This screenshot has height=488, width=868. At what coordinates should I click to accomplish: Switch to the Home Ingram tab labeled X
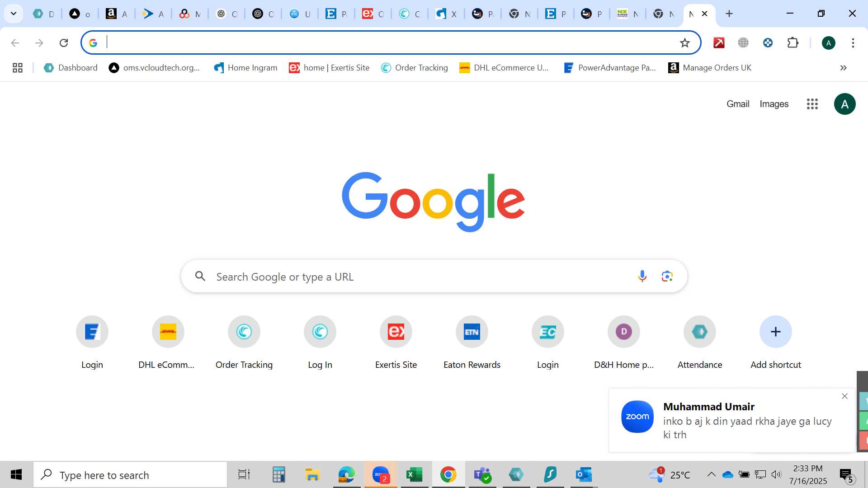pos(446,14)
